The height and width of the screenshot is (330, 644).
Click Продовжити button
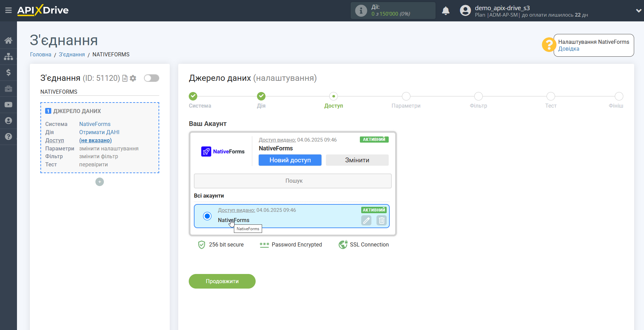pos(222,281)
